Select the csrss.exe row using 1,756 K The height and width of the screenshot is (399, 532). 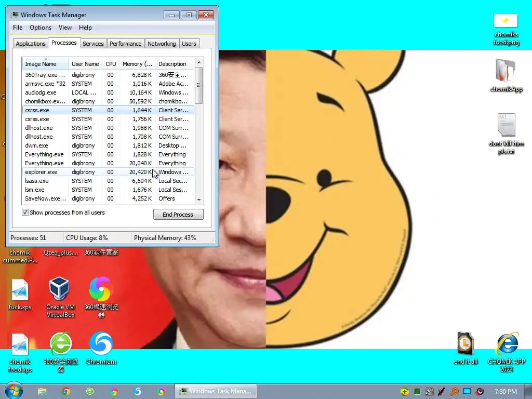[108, 119]
